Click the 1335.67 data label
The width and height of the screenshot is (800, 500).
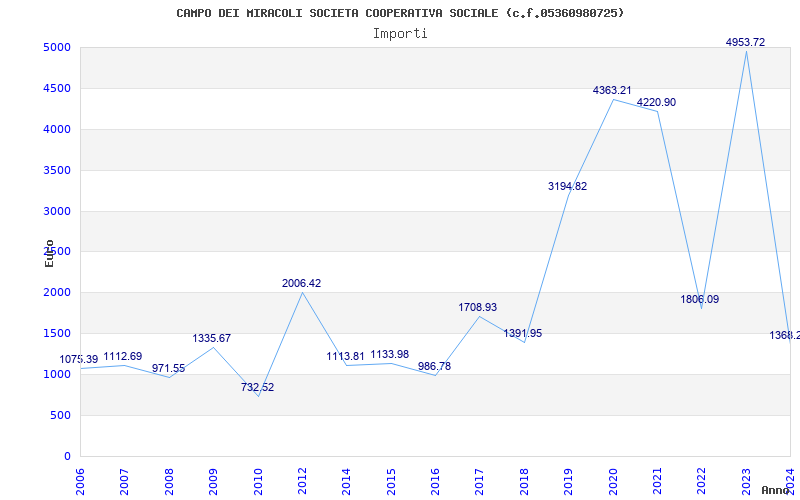click(x=211, y=338)
